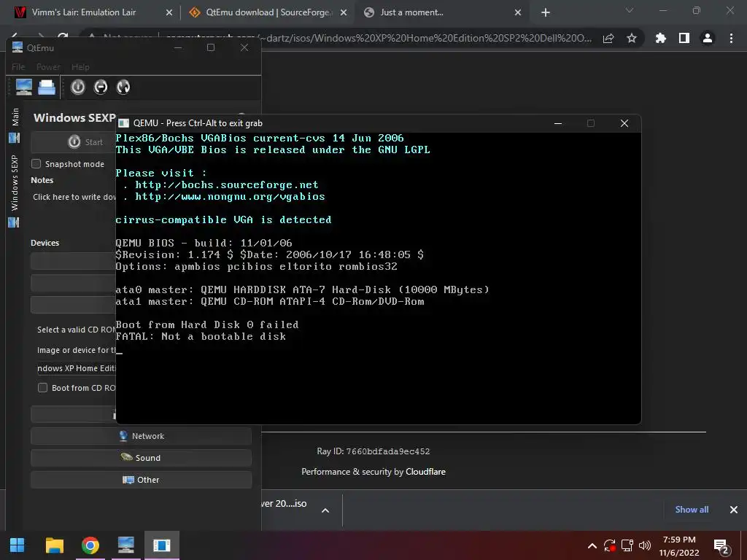Switch to Just a moment browser tab

[412, 12]
